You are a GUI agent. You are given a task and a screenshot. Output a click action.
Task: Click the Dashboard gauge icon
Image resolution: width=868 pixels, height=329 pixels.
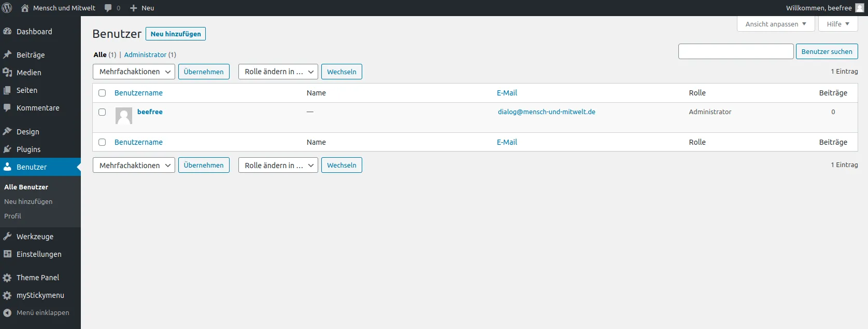(7, 32)
